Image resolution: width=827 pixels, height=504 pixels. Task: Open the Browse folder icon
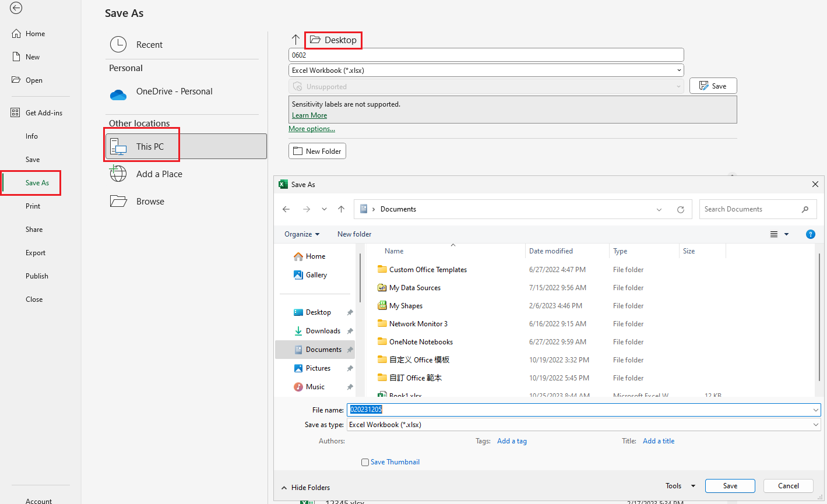click(118, 201)
